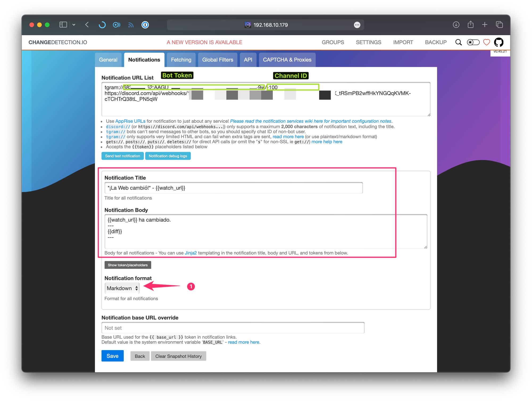
Task: Show the tab overview icon
Action: pos(499,25)
